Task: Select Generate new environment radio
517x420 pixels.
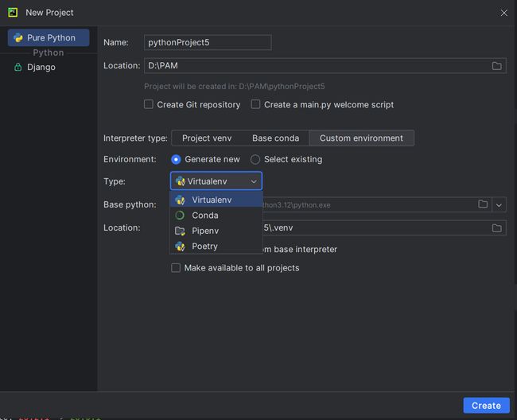Action: click(176, 160)
